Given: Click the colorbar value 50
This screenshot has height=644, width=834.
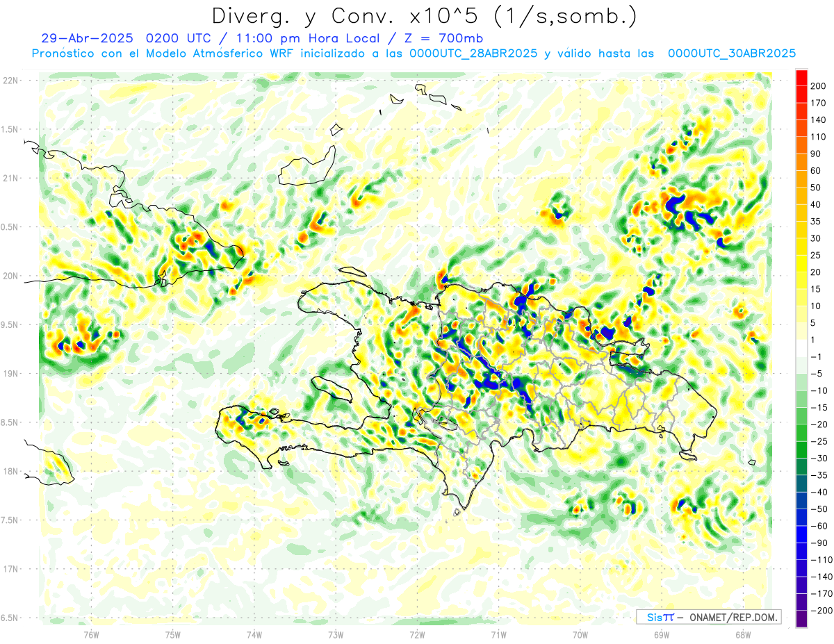Looking at the screenshot, I should (816, 188).
